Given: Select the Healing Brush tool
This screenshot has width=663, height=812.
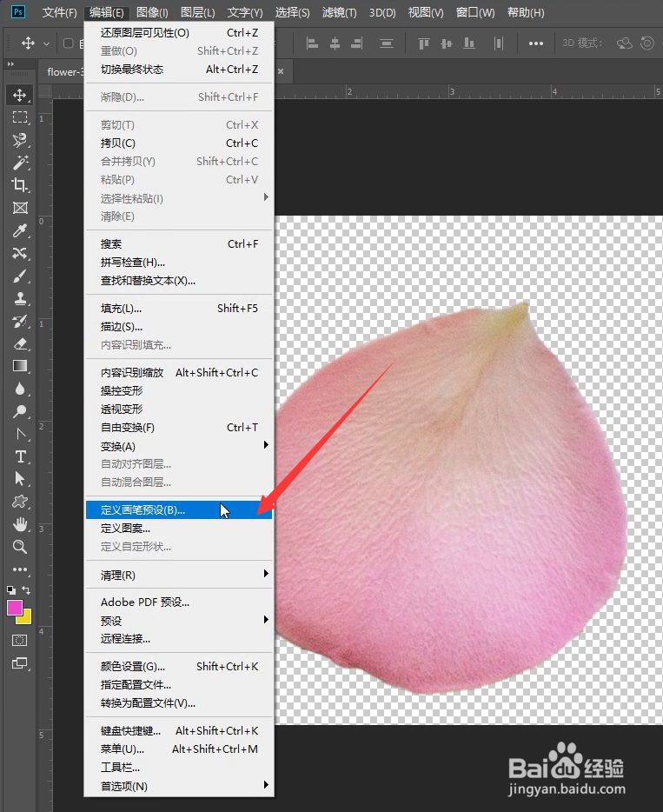Looking at the screenshot, I should point(20,253).
